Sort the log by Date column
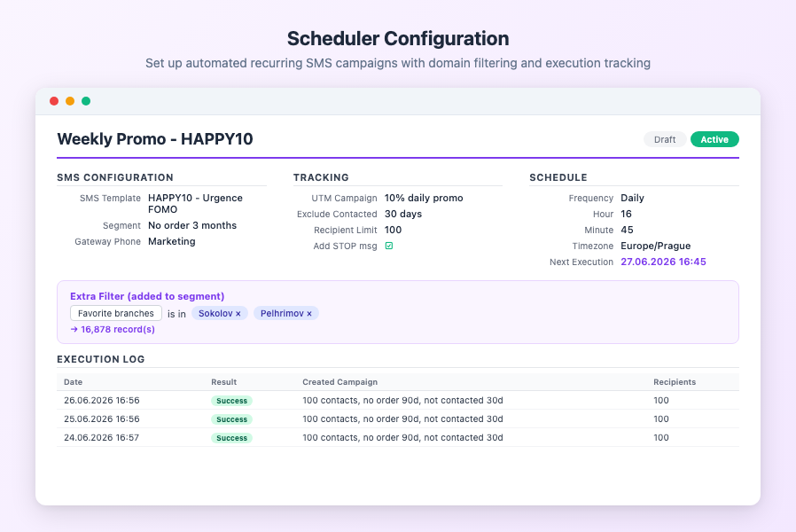Screen dimensions: 796x532 [x=73, y=382]
